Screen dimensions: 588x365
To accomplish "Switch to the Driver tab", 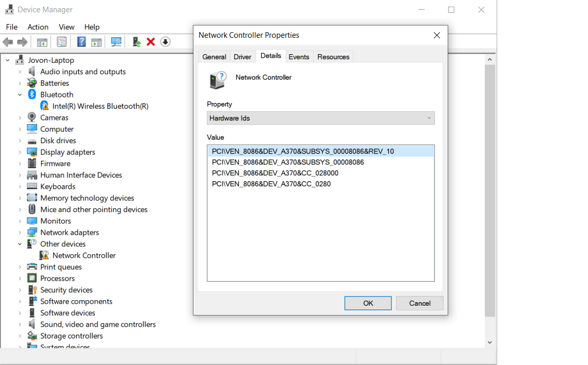I will tap(242, 56).
